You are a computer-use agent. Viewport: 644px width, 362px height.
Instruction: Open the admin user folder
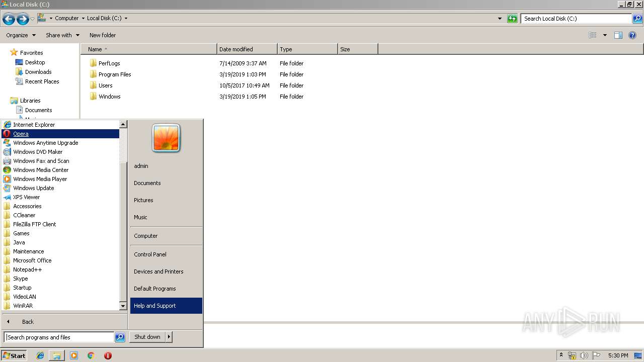point(166,166)
